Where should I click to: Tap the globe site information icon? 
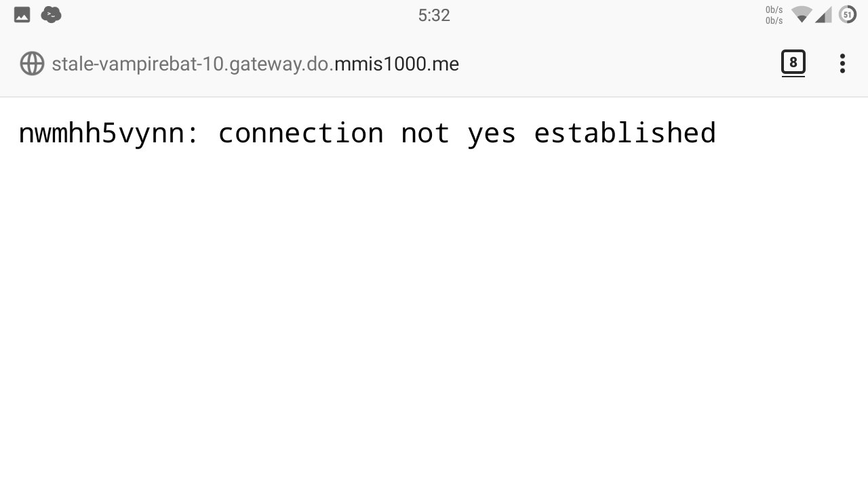(32, 64)
